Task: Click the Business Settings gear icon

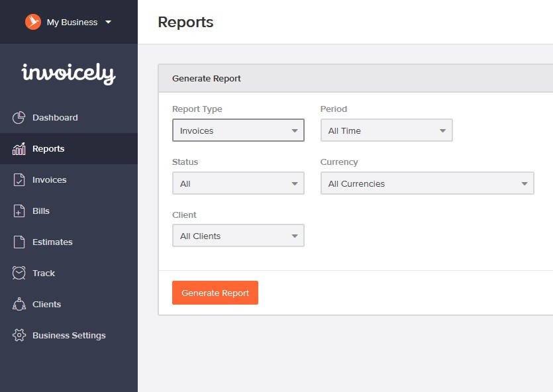Action: [x=19, y=336]
